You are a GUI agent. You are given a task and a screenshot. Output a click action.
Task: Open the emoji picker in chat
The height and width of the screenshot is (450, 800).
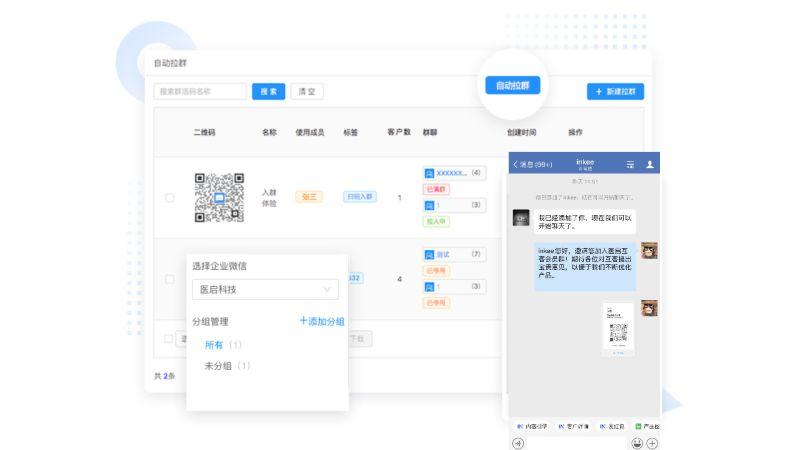637,443
